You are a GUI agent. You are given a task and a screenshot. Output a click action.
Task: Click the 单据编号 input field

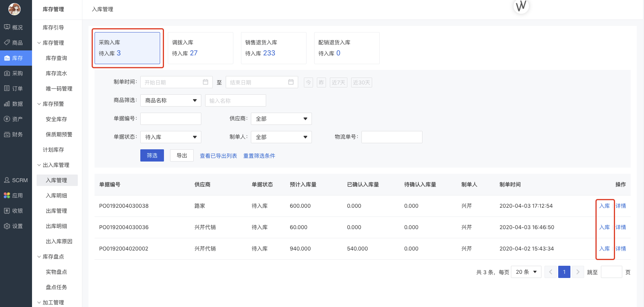171,119
